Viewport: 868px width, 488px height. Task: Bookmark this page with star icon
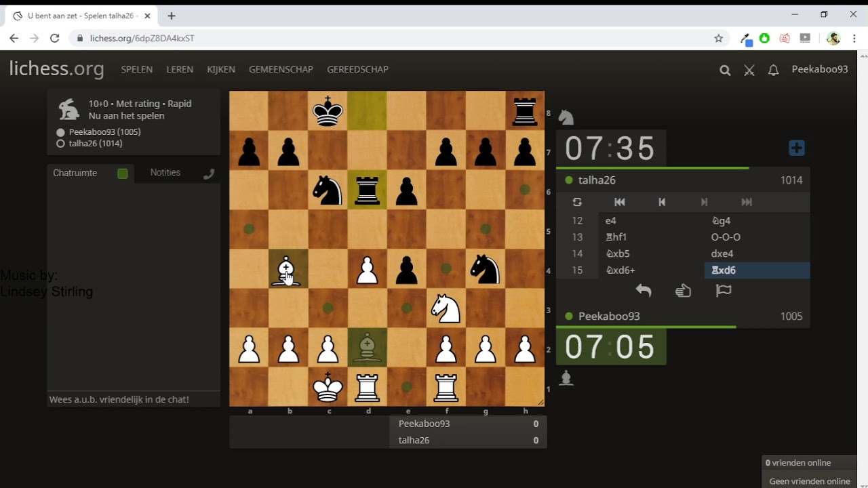(x=719, y=39)
